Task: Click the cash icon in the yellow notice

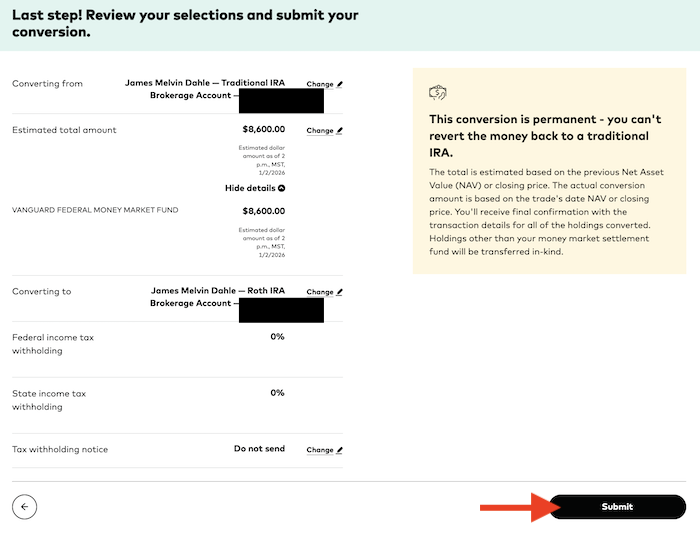Action: point(437,93)
